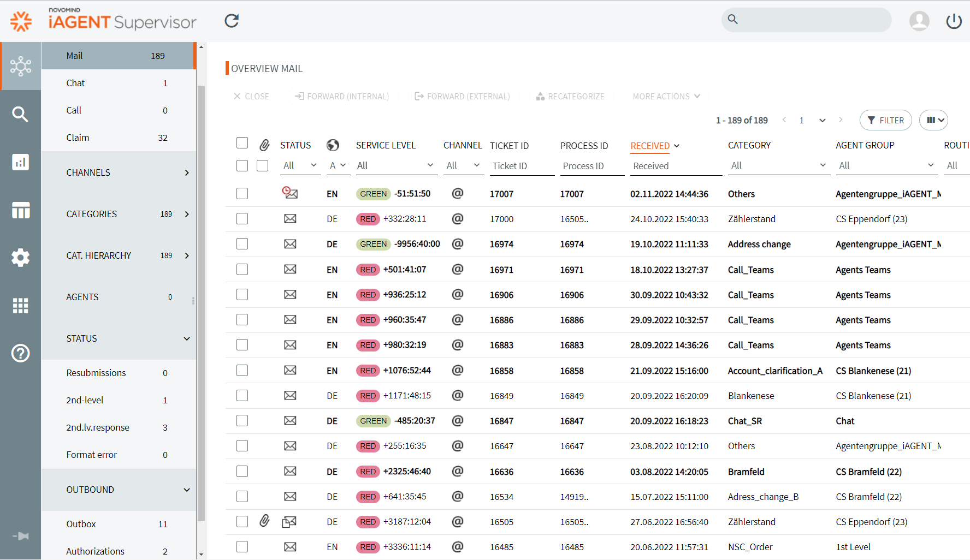Tick the checkbox for ticket 16974
Viewport: 970px width, 560px height.
pos(242,244)
